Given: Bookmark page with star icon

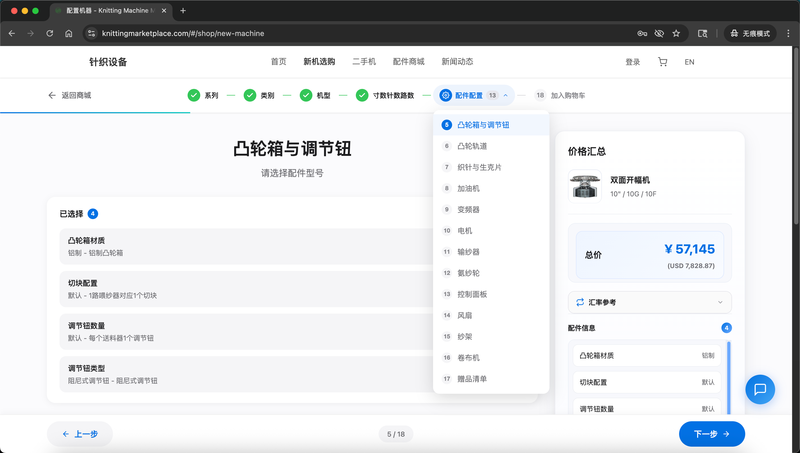Looking at the screenshot, I should tap(677, 33).
